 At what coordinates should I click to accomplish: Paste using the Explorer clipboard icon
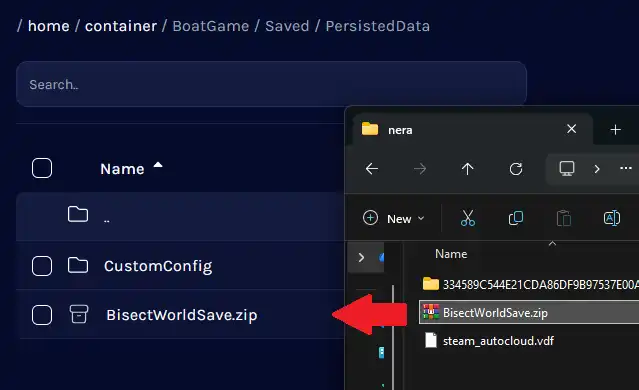pyautogui.click(x=564, y=218)
